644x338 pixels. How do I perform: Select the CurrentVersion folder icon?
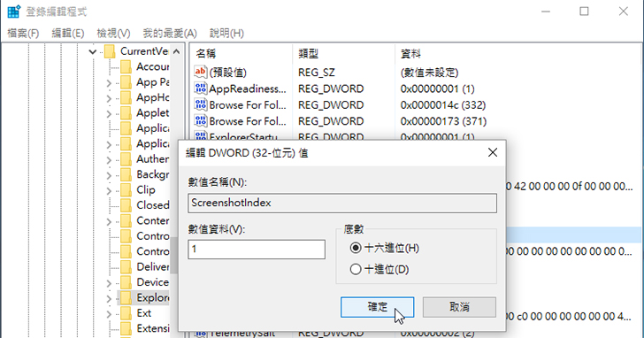[x=110, y=51]
